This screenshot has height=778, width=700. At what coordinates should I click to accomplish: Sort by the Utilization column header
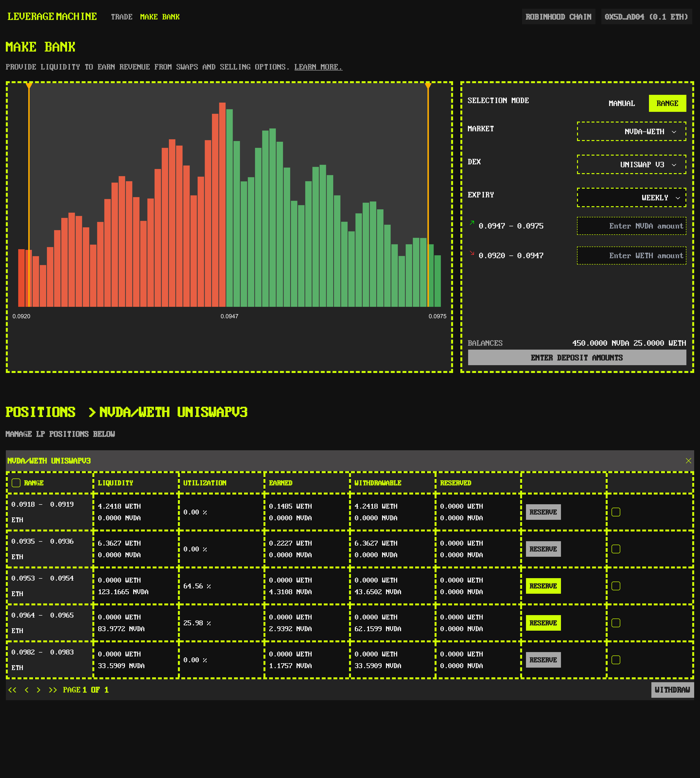coord(205,483)
